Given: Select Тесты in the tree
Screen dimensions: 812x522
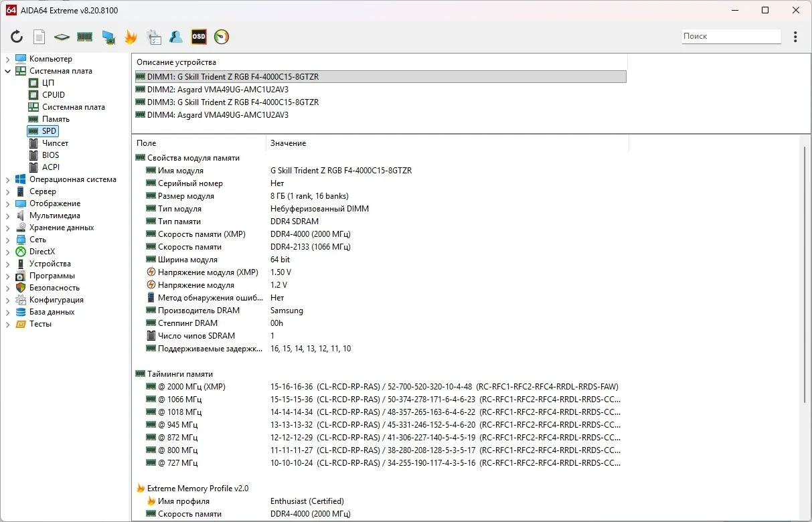Looking at the screenshot, I should point(41,324).
